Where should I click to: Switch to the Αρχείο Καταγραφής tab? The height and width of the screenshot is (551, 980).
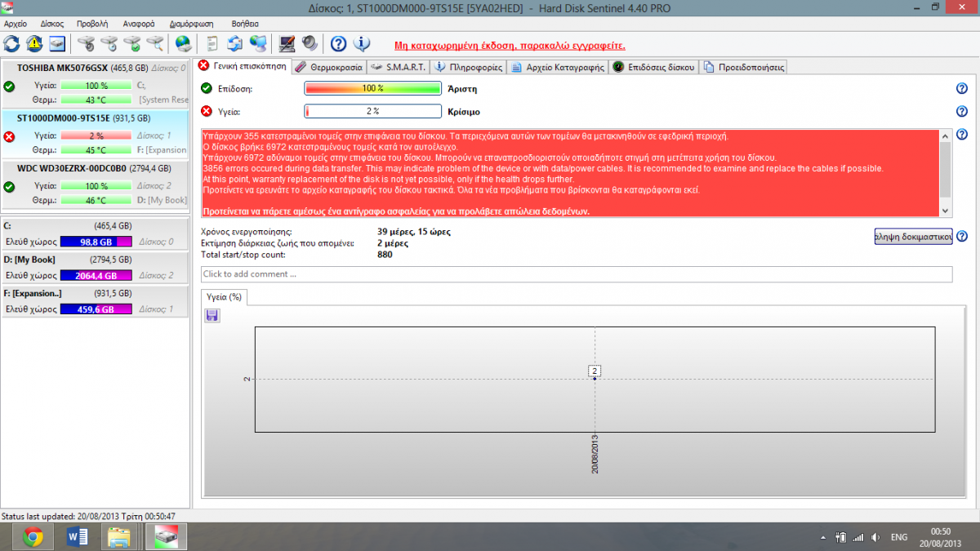pyautogui.click(x=559, y=67)
